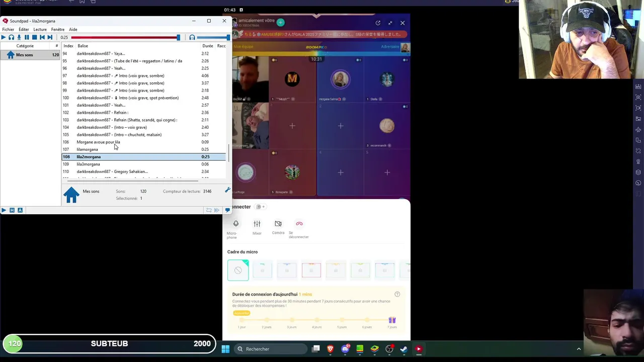Image resolution: width=644 pixels, height=362 pixels.
Task: Select sound 109 lila3morgana
Action: (143, 164)
